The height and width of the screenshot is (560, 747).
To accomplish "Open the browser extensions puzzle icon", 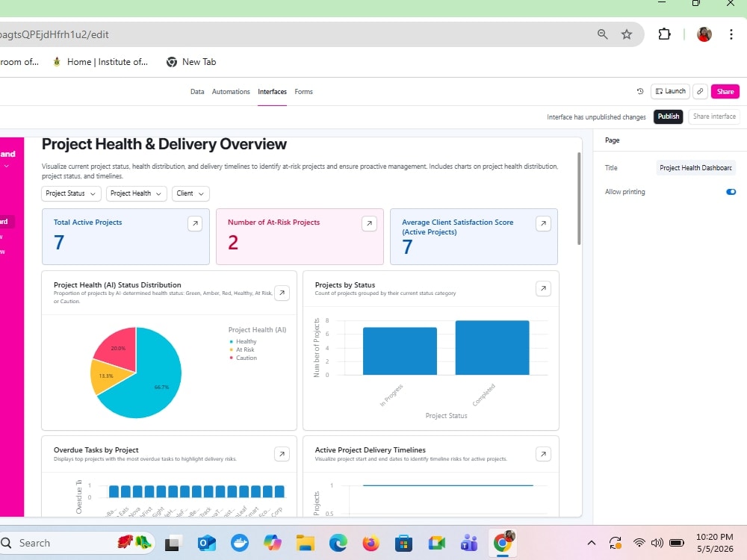I will pos(664,34).
